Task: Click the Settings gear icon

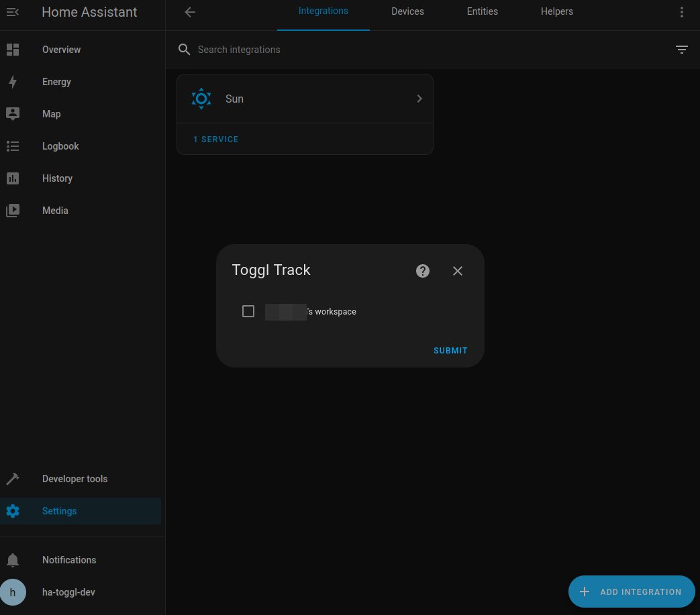Action: [x=13, y=511]
